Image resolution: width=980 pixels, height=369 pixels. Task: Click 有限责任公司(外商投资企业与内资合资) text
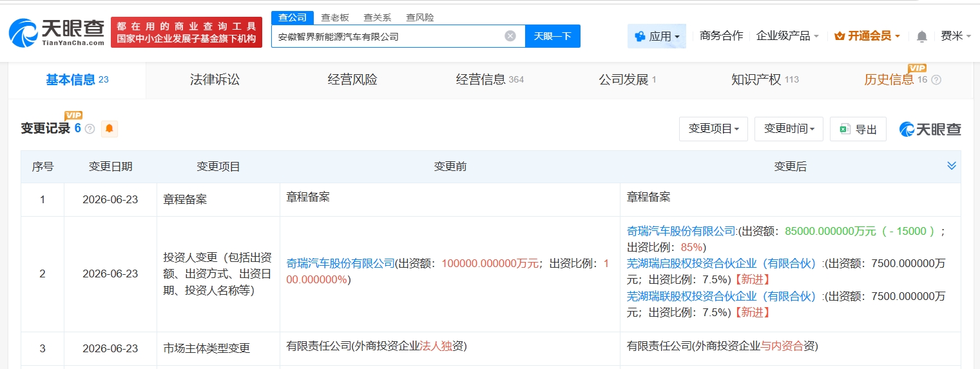coord(722,346)
